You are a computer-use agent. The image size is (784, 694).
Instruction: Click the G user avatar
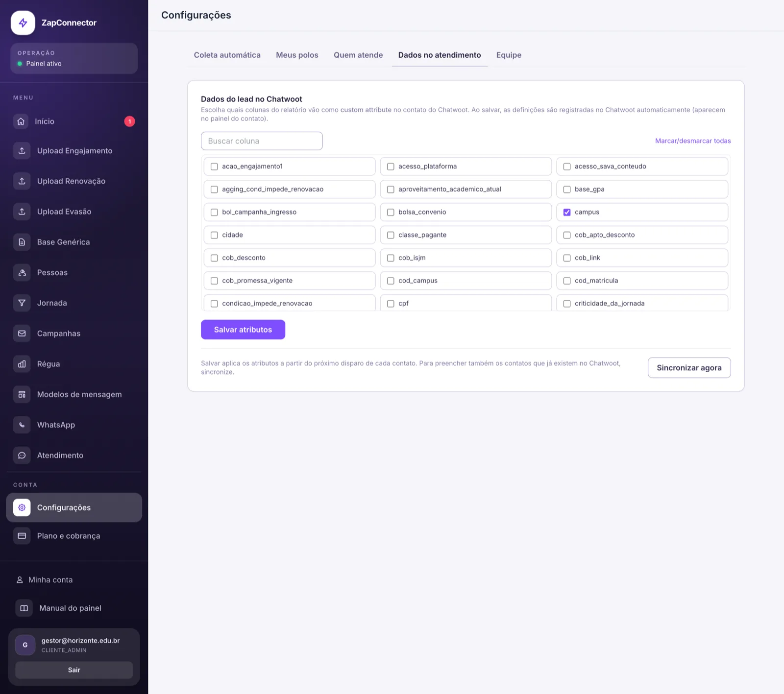[x=25, y=645]
